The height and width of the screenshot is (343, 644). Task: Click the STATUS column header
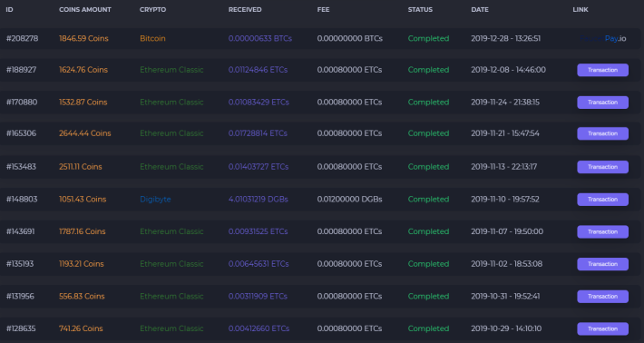click(x=420, y=9)
